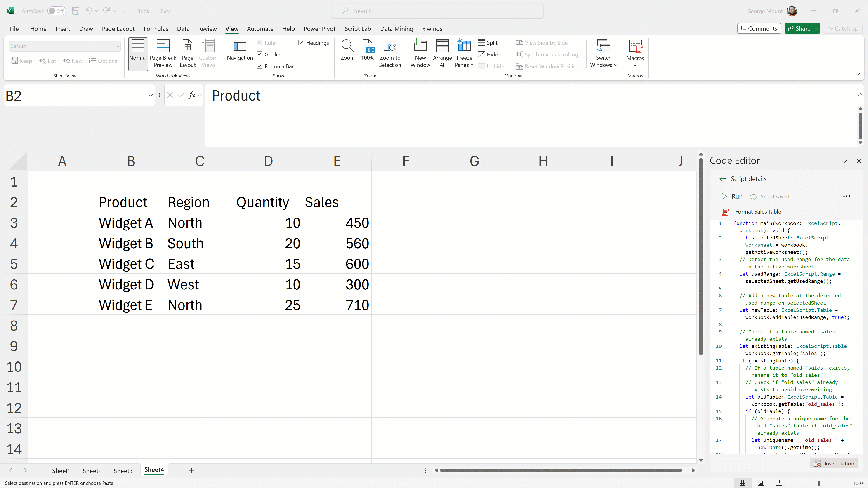Click the Insert action button
The height and width of the screenshot is (488, 868).
point(834,463)
